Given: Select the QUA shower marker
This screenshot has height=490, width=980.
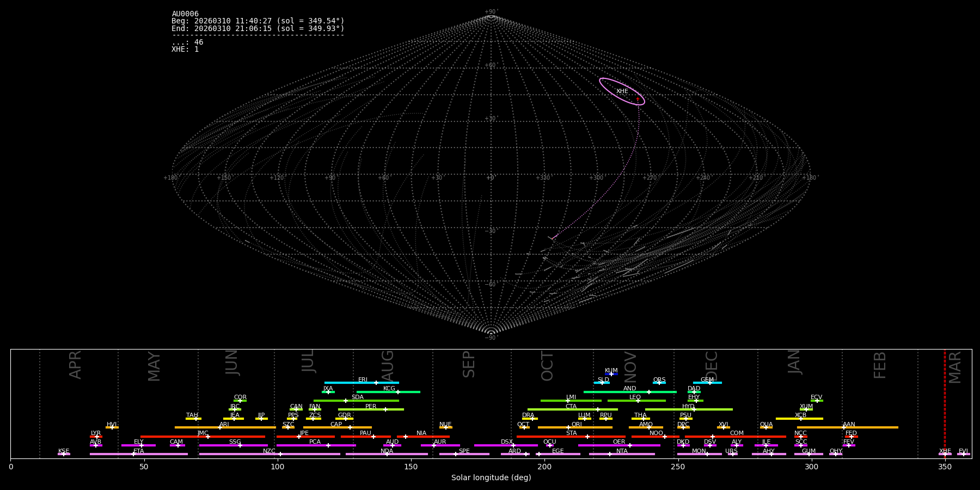Looking at the screenshot, I should coord(766,427).
